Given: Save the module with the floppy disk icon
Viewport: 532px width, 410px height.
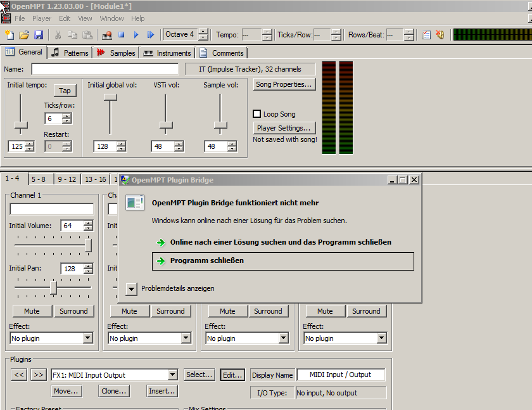Looking at the screenshot, I should click(x=39, y=35).
